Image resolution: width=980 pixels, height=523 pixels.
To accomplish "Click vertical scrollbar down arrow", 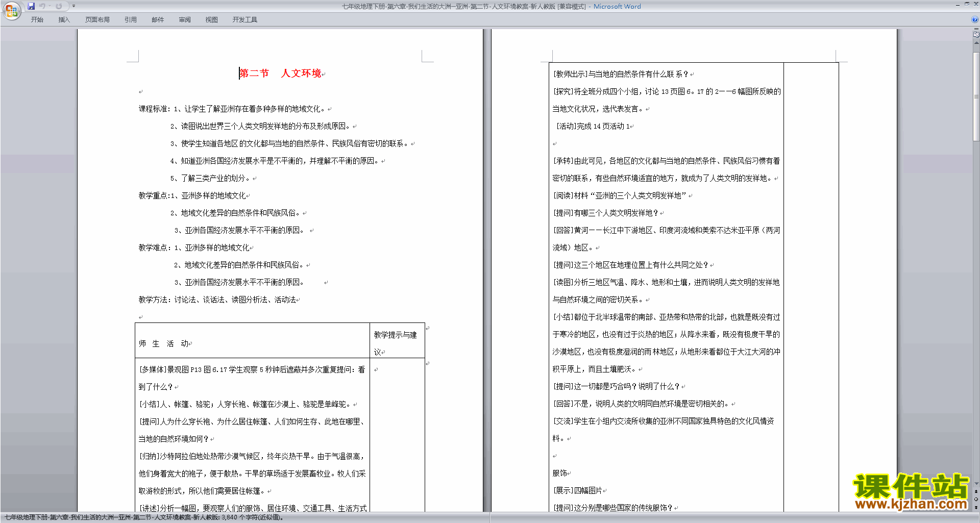I will 976,484.
